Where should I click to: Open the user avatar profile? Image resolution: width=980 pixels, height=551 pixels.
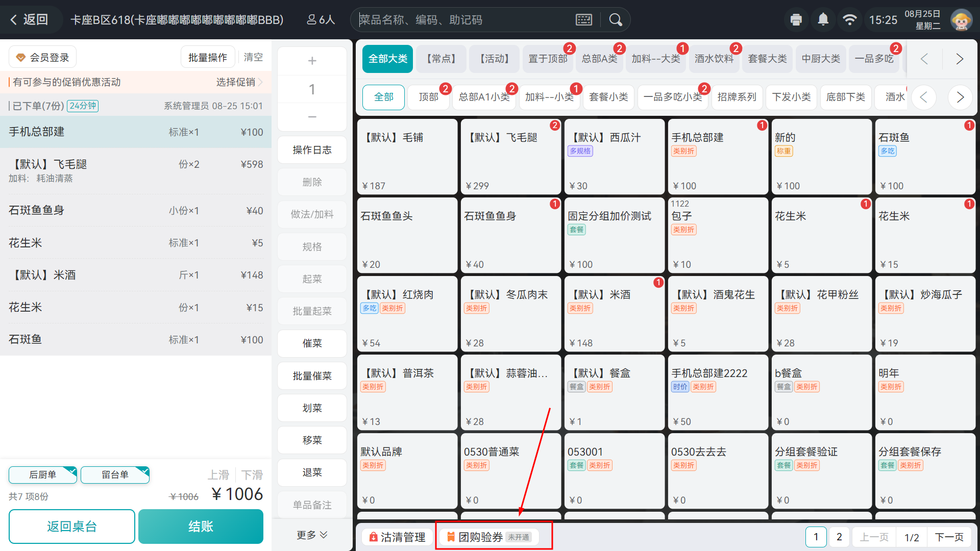(x=961, y=20)
